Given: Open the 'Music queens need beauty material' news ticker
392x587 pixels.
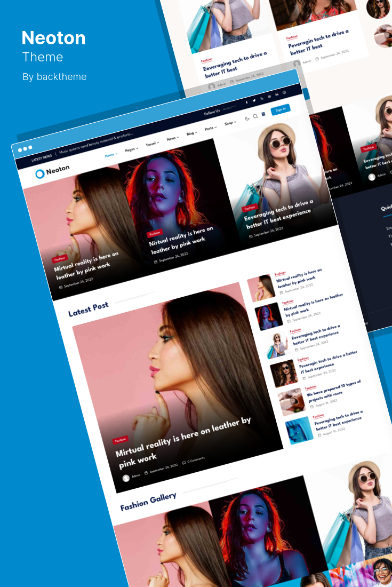Looking at the screenshot, I should (x=96, y=143).
